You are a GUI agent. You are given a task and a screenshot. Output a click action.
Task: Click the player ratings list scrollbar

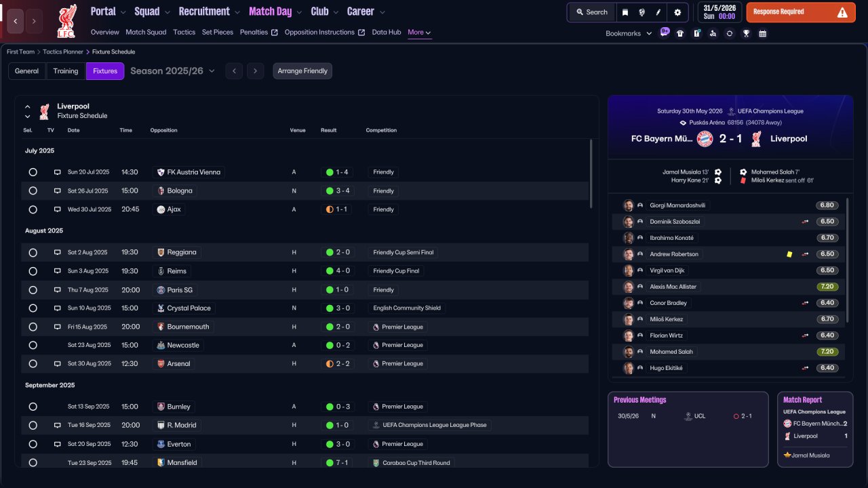coord(848,260)
